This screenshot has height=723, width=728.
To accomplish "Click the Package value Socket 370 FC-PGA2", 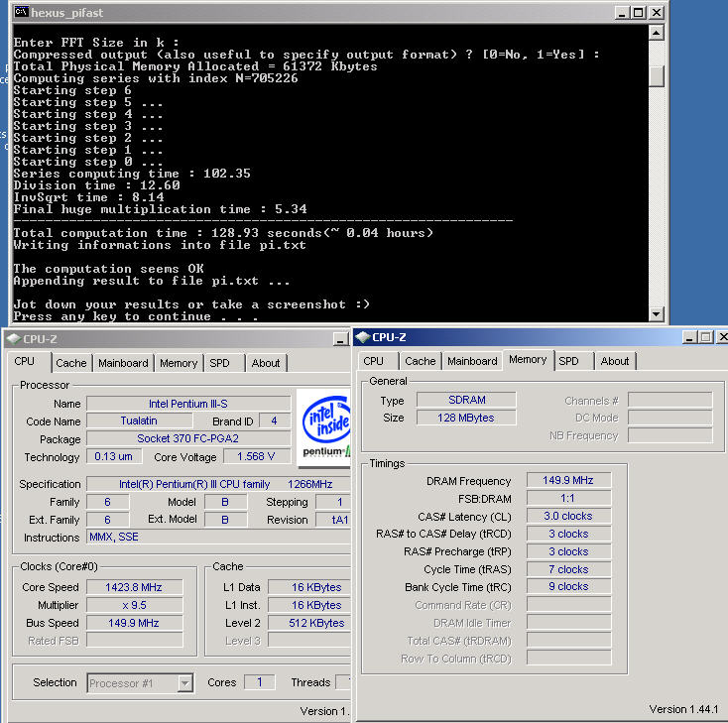I will 188,438.
